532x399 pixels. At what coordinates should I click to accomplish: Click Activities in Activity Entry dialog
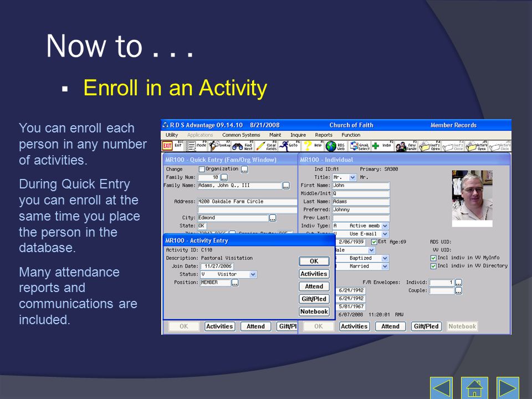(x=314, y=274)
